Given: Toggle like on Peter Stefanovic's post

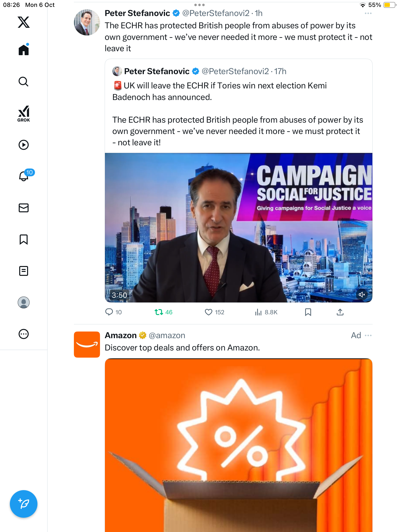Looking at the screenshot, I should pyautogui.click(x=209, y=312).
